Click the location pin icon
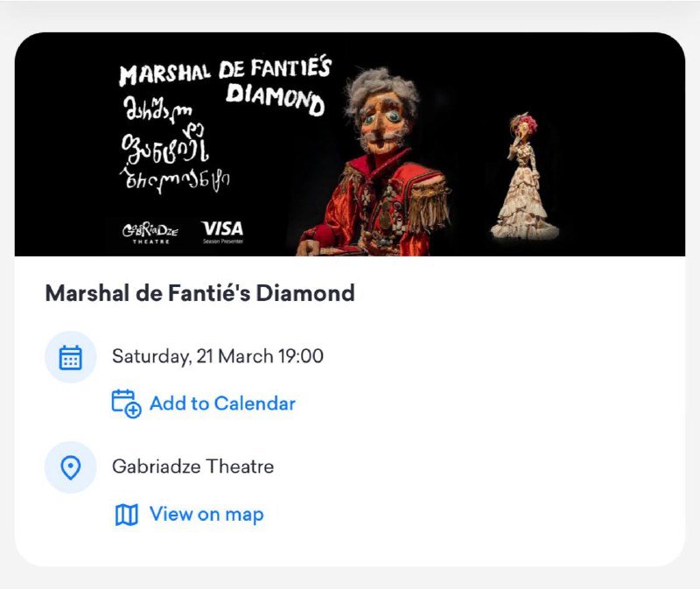This screenshot has height=589, width=700. (71, 467)
